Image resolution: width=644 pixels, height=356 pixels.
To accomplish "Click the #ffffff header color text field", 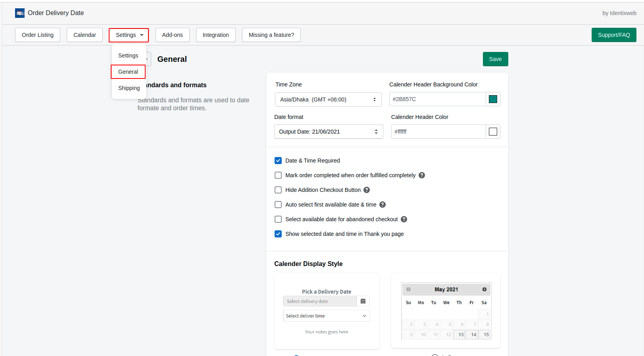I will click(438, 132).
